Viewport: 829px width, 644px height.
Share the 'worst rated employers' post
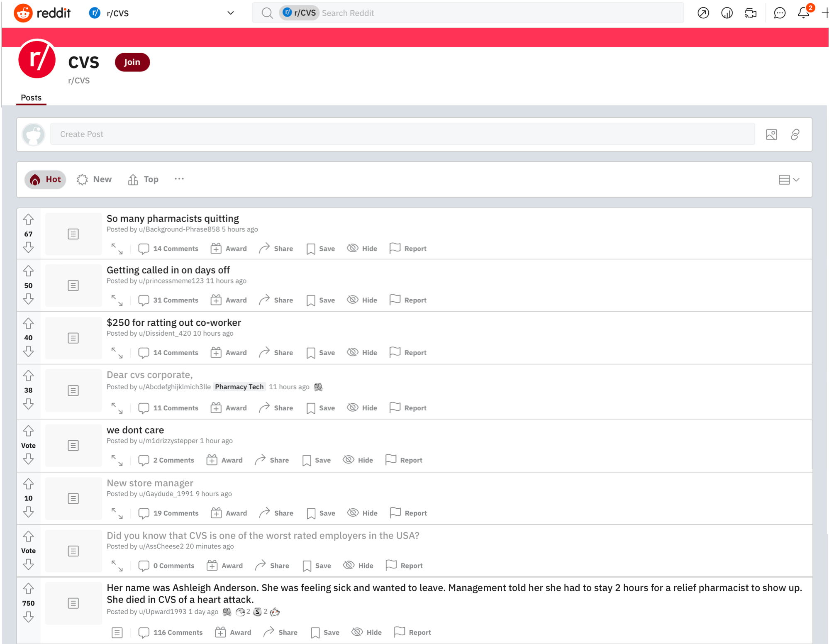click(273, 566)
